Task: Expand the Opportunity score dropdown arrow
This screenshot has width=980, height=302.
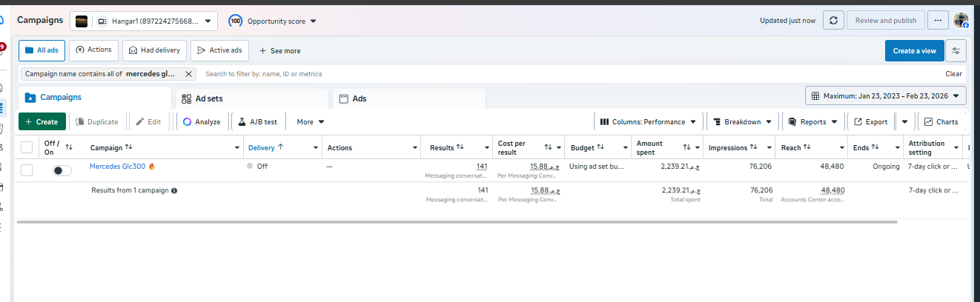Action: click(314, 21)
